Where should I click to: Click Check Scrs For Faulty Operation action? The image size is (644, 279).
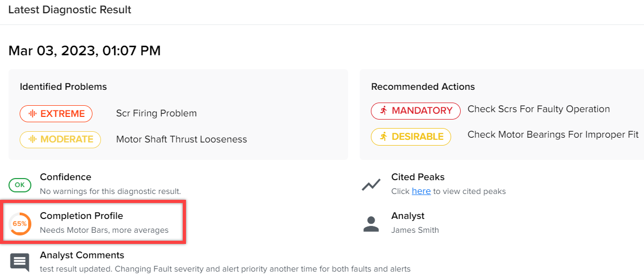[539, 109]
